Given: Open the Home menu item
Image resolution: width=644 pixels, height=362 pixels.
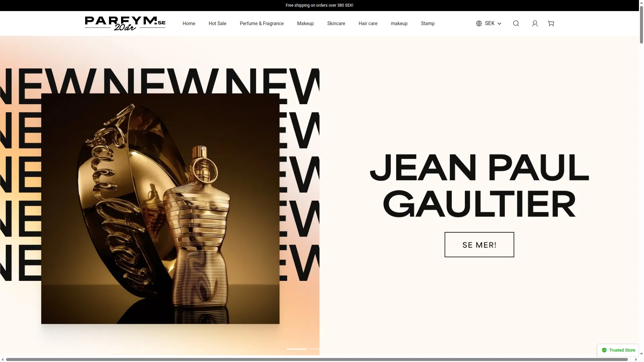Looking at the screenshot, I should coord(189,23).
